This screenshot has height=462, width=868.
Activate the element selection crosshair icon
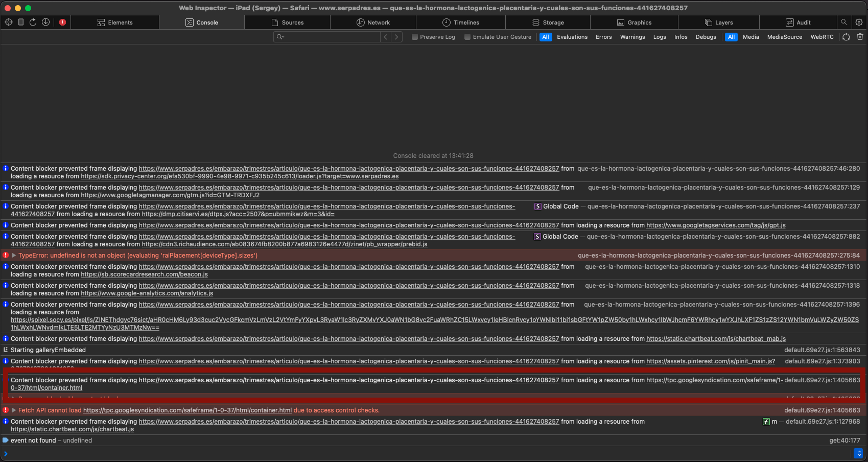coord(9,22)
